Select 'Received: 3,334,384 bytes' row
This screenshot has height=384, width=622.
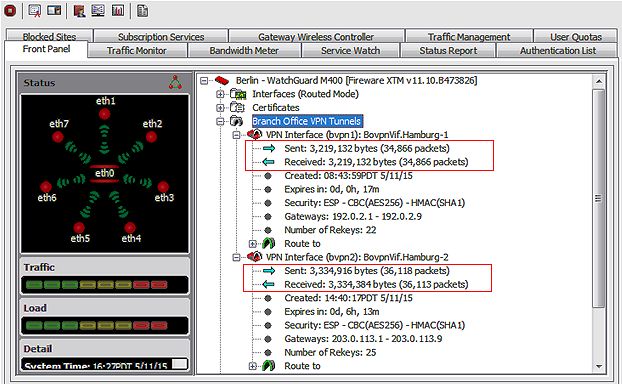tap(376, 284)
